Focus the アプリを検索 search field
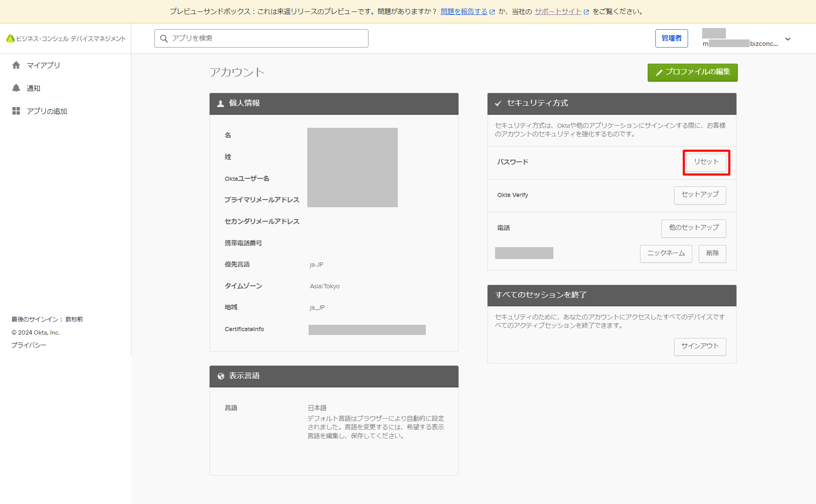This screenshot has width=816, height=504. [268, 39]
